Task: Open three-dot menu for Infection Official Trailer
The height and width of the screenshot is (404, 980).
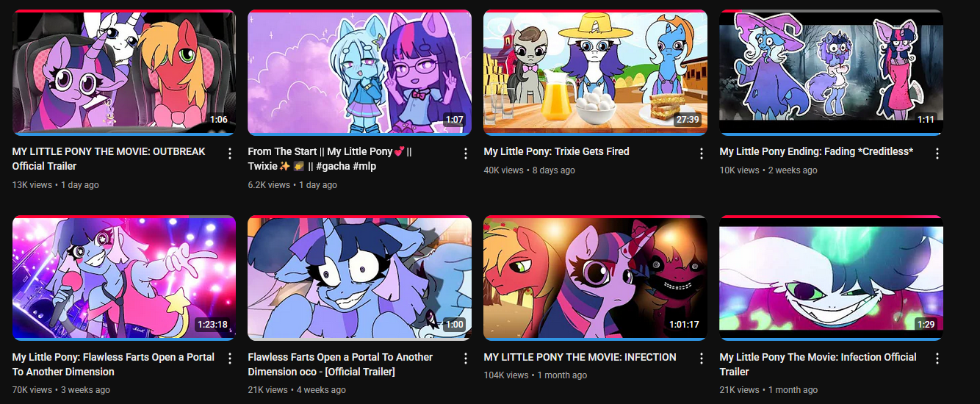Action: point(937,359)
